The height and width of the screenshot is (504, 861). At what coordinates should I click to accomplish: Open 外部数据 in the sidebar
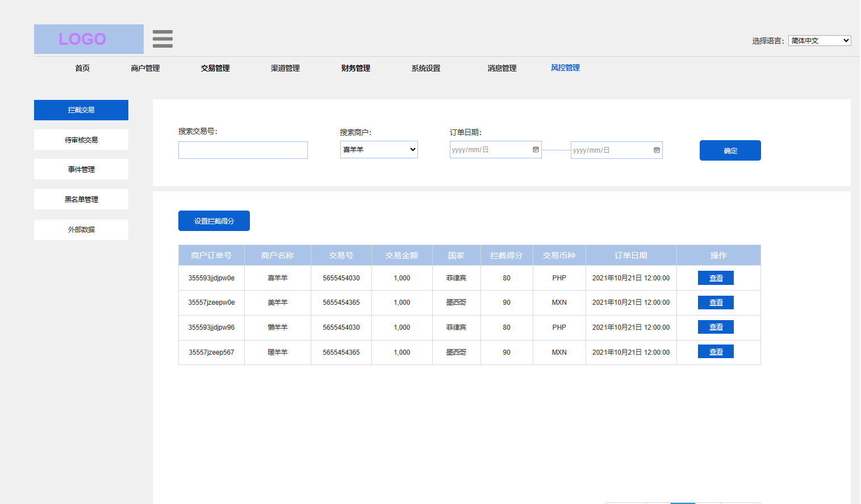click(x=81, y=230)
